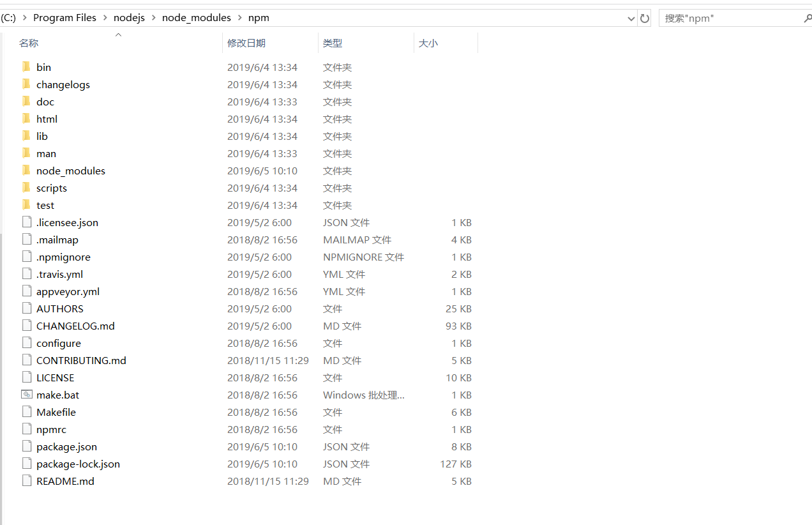Open the address bar history dropdown
The image size is (812, 525).
(x=631, y=19)
